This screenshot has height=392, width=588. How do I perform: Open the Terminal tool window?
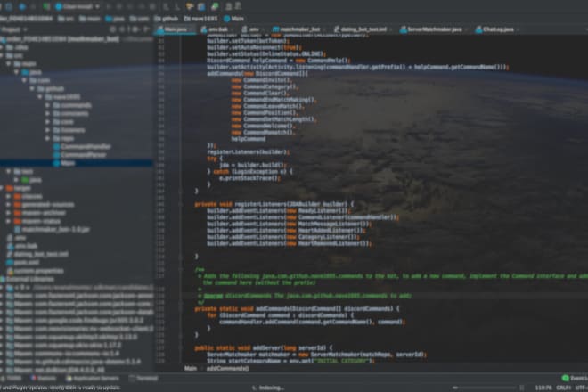point(143,378)
